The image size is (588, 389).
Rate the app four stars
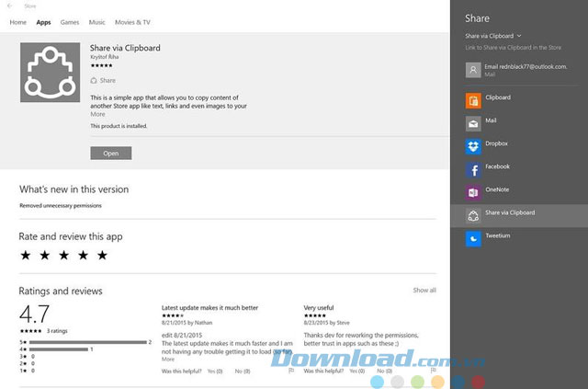pyautogui.click(x=83, y=256)
